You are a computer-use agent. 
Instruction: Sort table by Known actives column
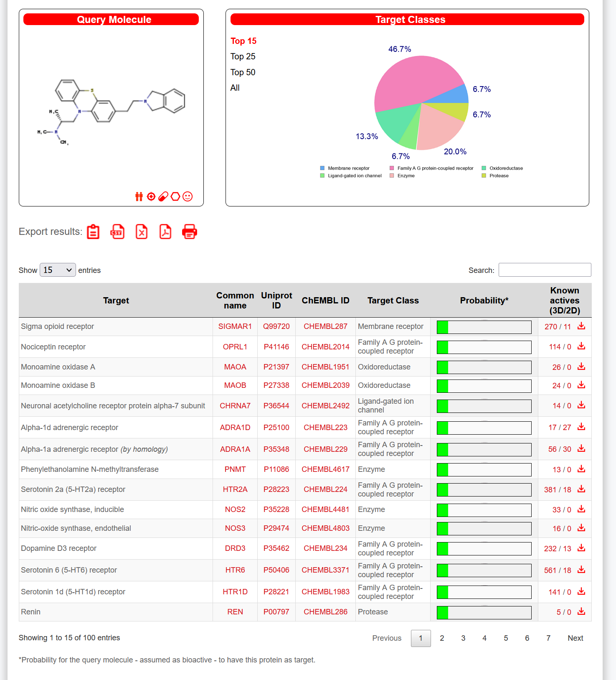[565, 301]
